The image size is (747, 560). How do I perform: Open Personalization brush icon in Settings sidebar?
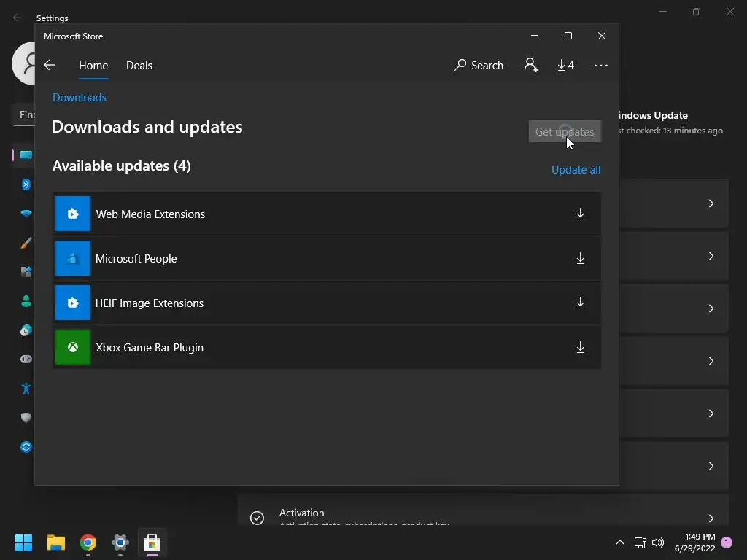coord(26,243)
